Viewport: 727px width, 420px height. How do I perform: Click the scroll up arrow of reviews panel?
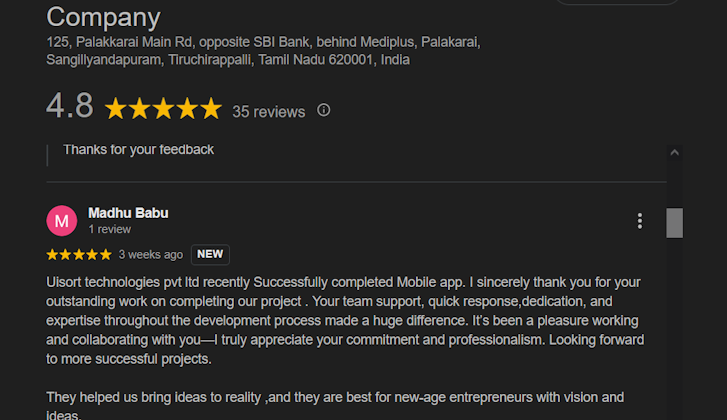pyautogui.click(x=674, y=153)
